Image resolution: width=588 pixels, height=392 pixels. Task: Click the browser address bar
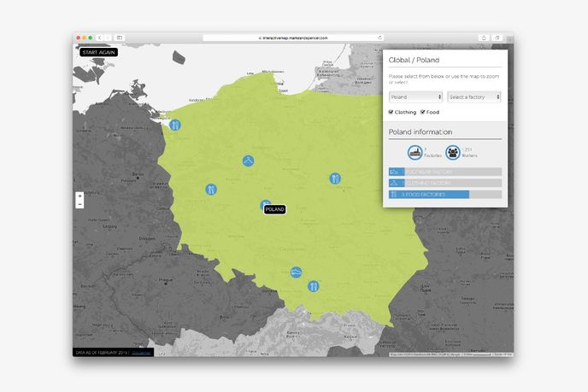point(294,38)
